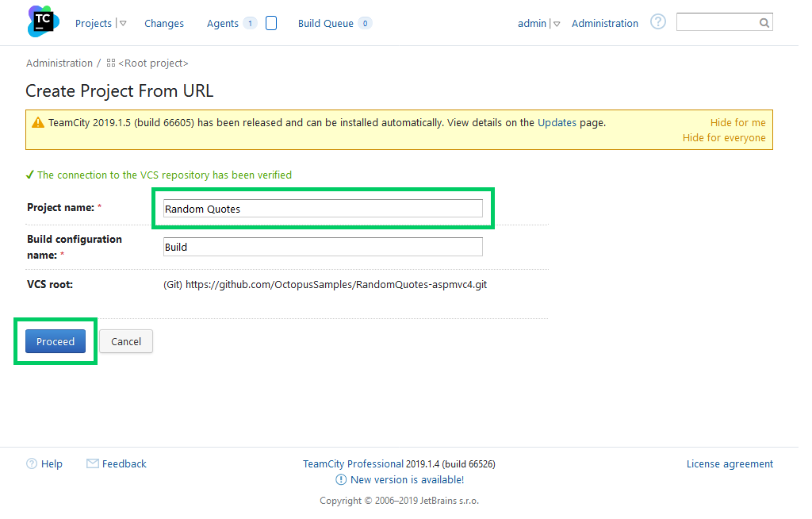Open the Feedback link
This screenshot has width=812, height=519.
(x=124, y=463)
